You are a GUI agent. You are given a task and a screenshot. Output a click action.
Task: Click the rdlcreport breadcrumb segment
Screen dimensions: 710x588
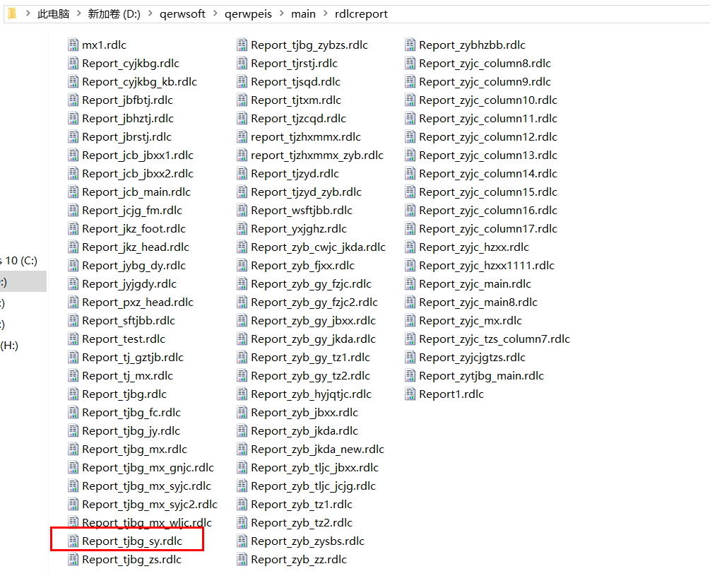point(361,14)
